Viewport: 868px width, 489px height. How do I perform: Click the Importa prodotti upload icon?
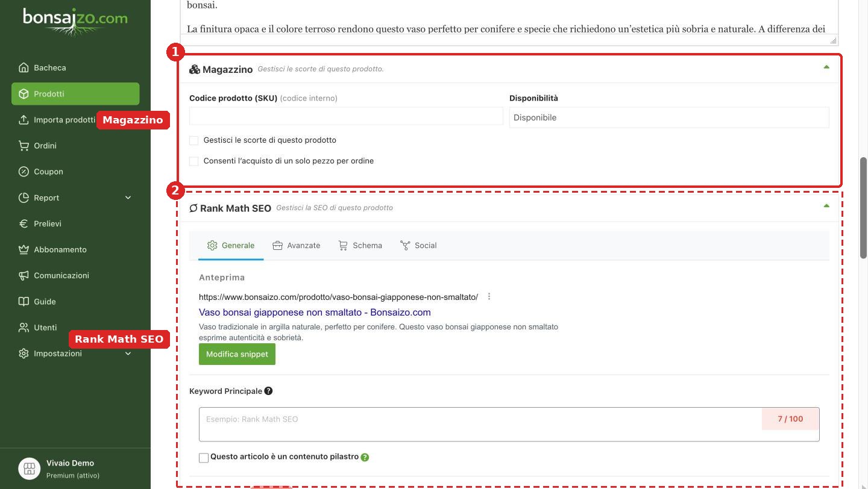[x=24, y=119]
